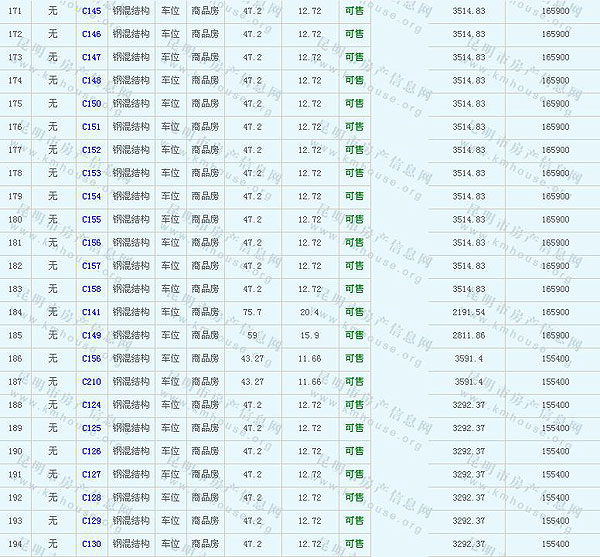Select the 2191.54 price cell

(468, 312)
